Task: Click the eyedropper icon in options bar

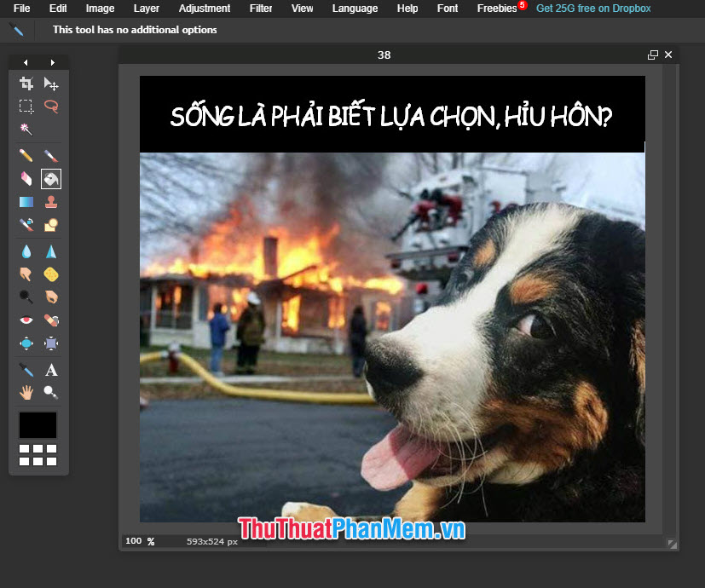Action: tap(17, 30)
